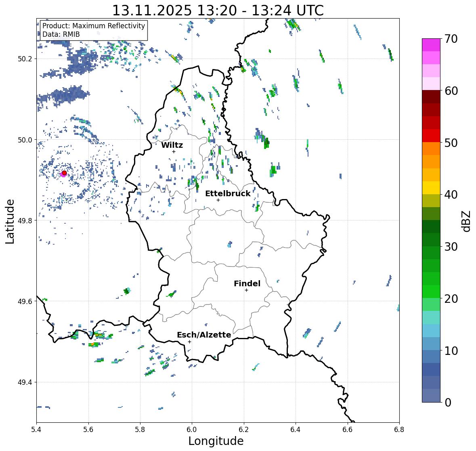Click the 10 tick on the colorbar
This screenshot has width=476, height=451.
point(451,350)
